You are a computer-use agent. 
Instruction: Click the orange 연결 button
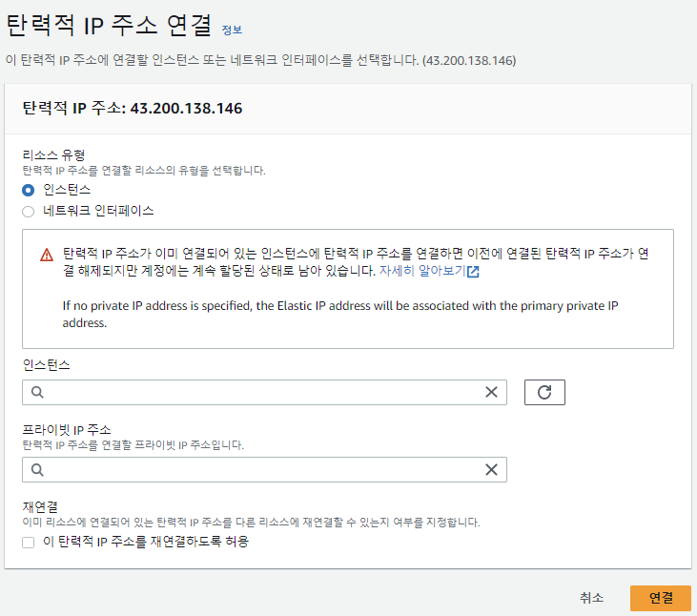tap(661, 598)
